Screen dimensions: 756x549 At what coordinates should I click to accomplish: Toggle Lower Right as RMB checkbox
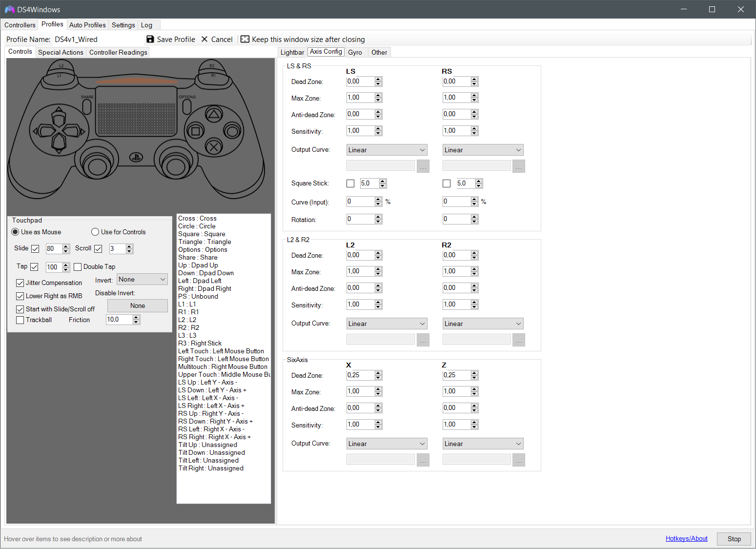point(20,296)
